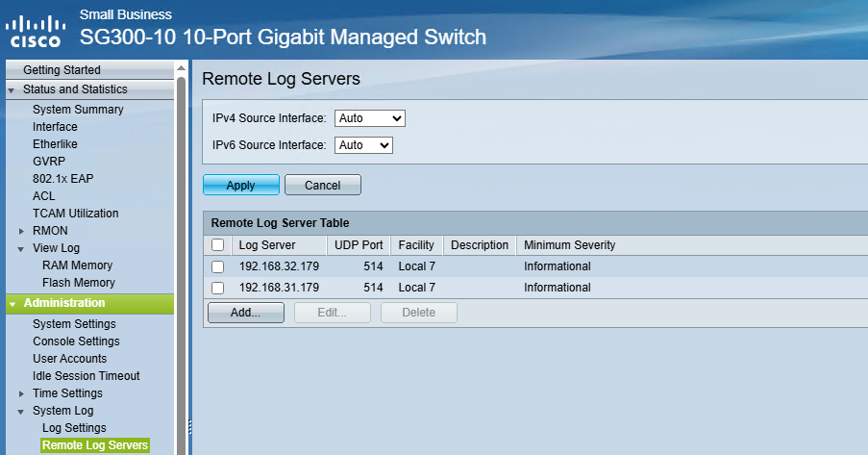The image size is (868, 455).
Task: Click the Cisco logo
Action: (x=36, y=29)
